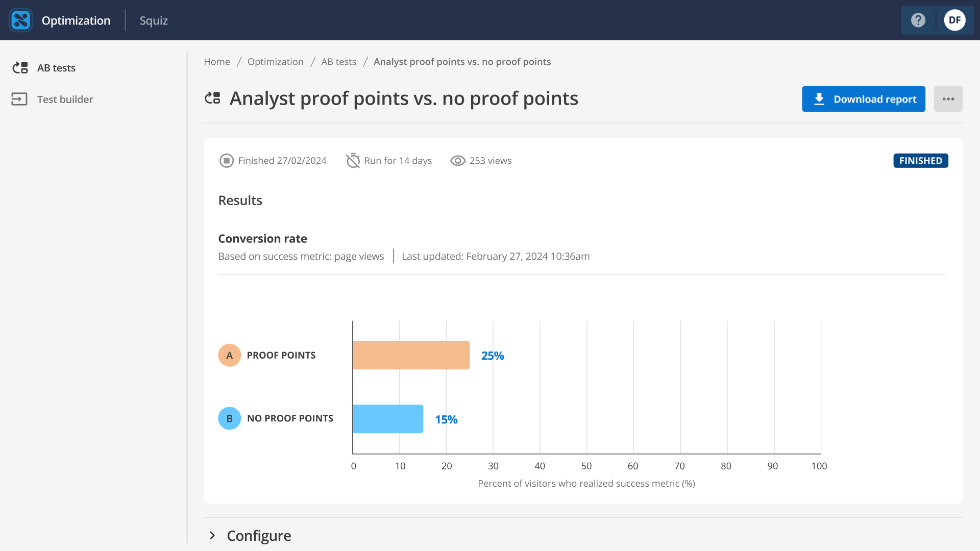Click the orange Proof Points bar
This screenshot has width=980, height=551.
[x=411, y=355]
